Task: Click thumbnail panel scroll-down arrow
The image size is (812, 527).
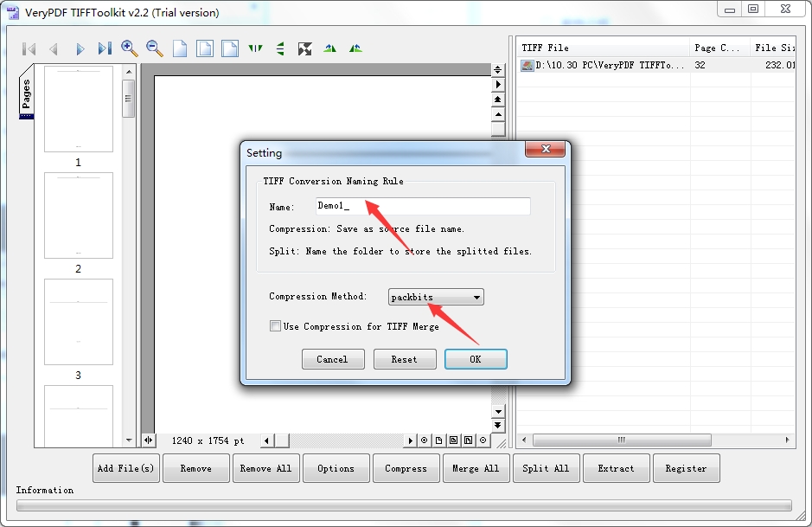Action: point(129,440)
